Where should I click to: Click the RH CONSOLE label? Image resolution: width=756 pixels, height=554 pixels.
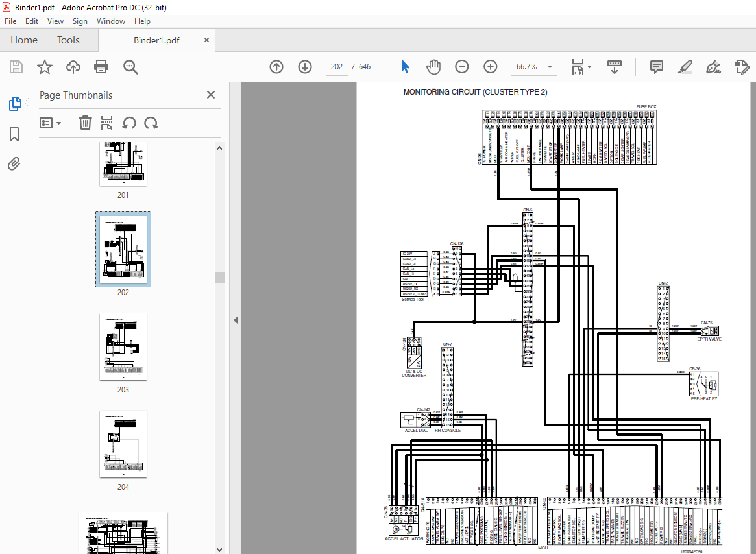point(447,430)
